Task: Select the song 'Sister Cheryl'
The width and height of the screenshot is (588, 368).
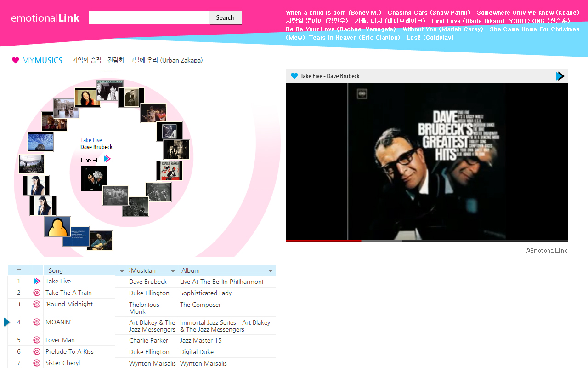Action: (62, 363)
